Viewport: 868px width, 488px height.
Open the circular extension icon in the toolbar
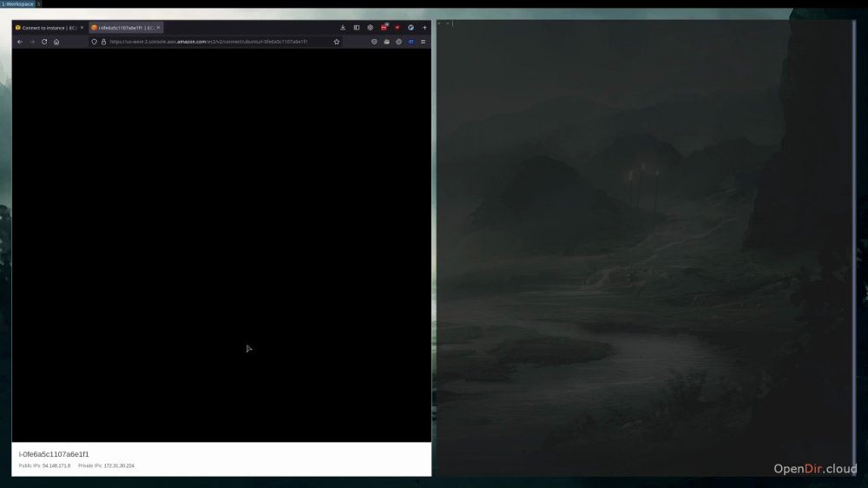(398, 42)
